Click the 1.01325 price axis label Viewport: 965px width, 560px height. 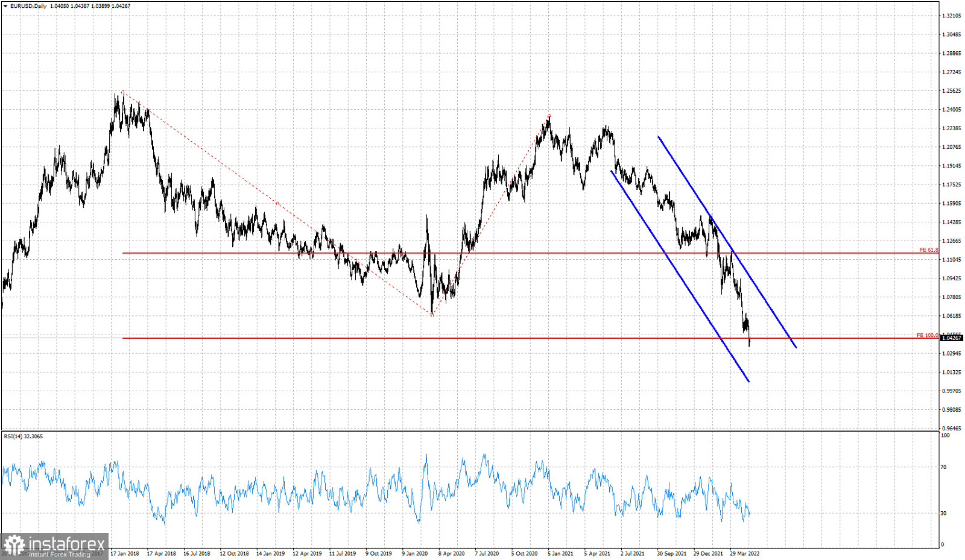952,373
